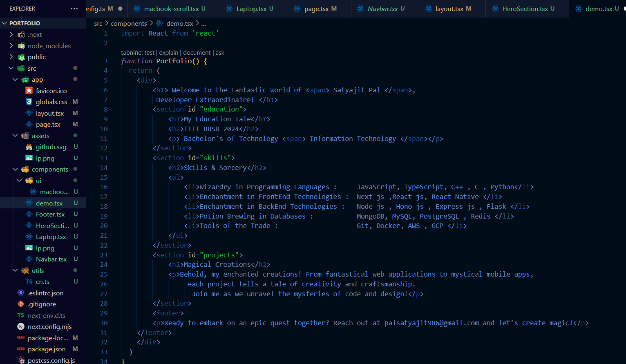Click the github.svg file icon

pyautogui.click(x=29, y=147)
